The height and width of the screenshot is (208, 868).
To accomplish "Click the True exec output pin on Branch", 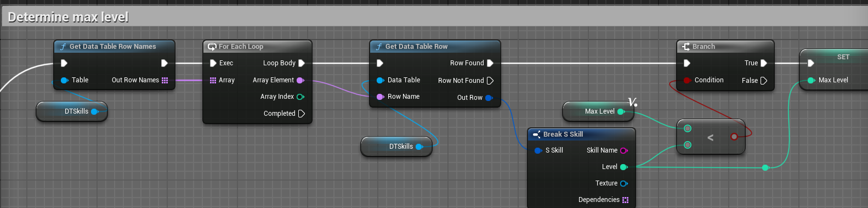I will 764,63.
